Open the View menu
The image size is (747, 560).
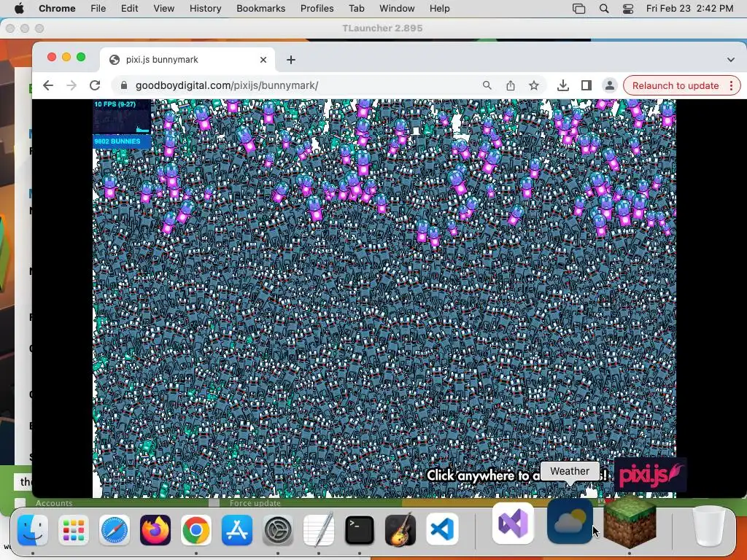pyautogui.click(x=163, y=8)
